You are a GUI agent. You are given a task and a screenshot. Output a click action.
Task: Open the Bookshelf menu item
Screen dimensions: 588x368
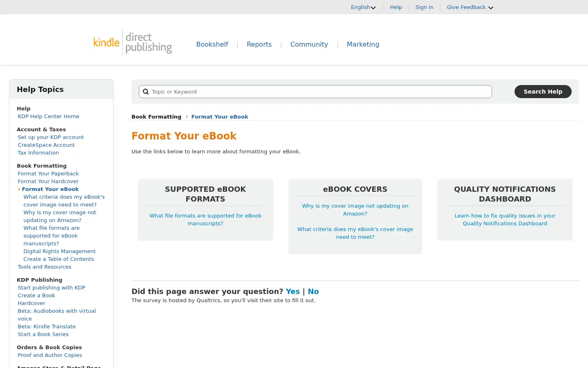(212, 44)
